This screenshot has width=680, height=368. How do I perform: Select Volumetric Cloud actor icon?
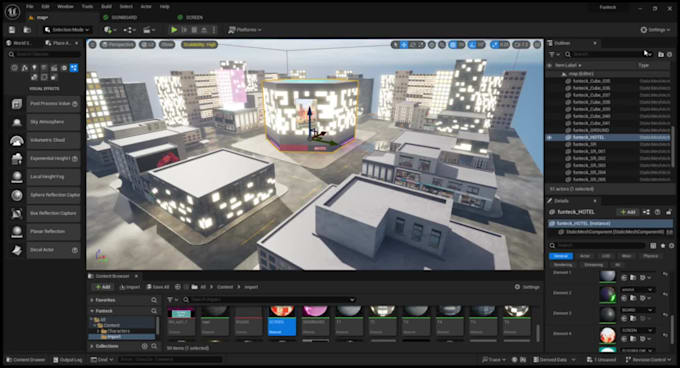point(17,140)
